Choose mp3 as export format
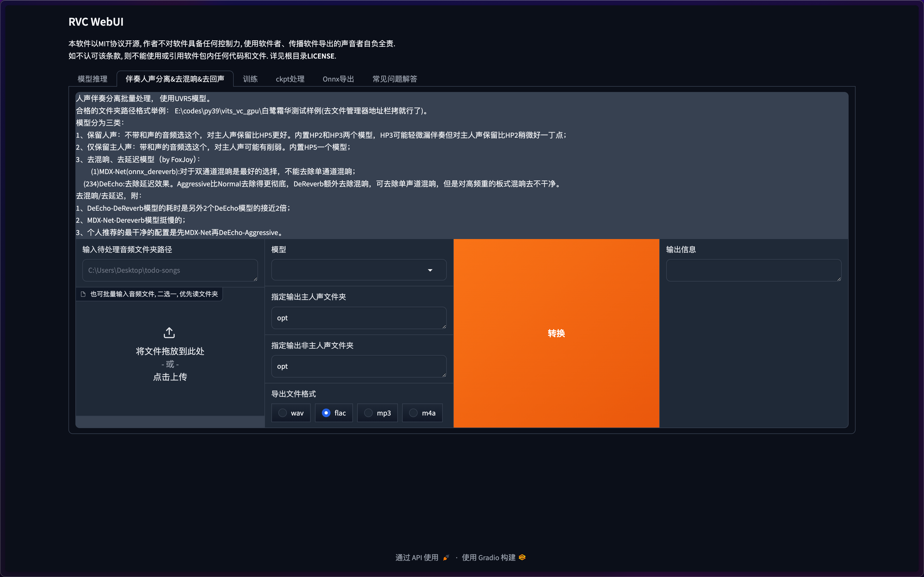924x577 pixels. pos(368,413)
